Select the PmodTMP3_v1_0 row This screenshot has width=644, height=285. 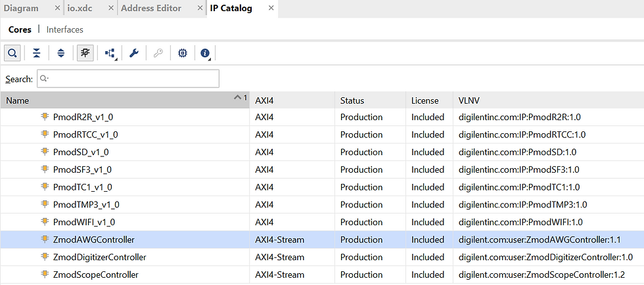322,204
